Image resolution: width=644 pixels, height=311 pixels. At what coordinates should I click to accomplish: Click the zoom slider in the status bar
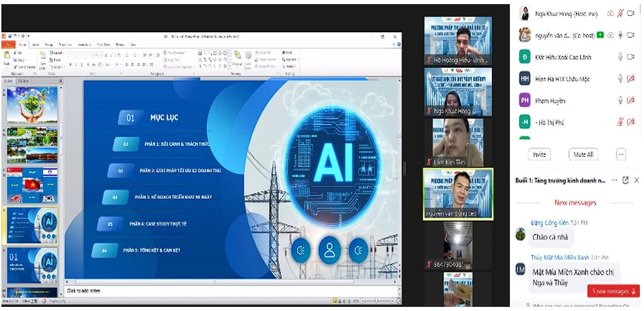pyautogui.click(x=375, y=301)
